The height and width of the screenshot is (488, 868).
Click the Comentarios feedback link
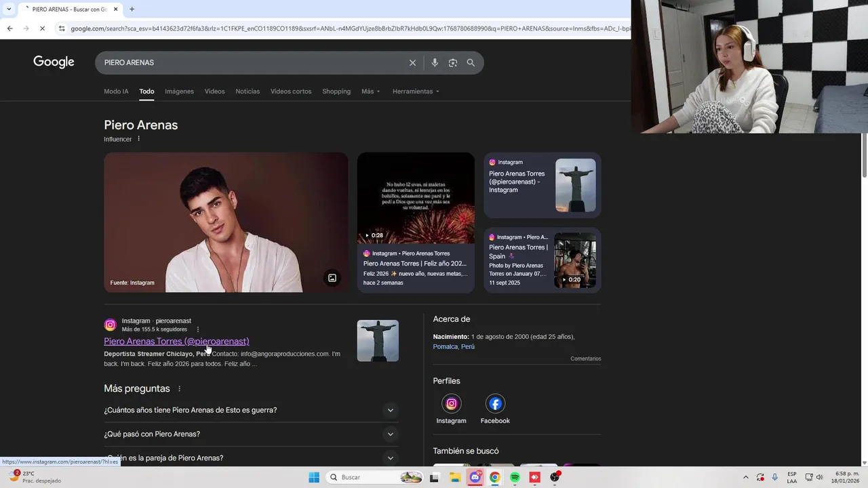pyautogui.click(x=585, y=359)
